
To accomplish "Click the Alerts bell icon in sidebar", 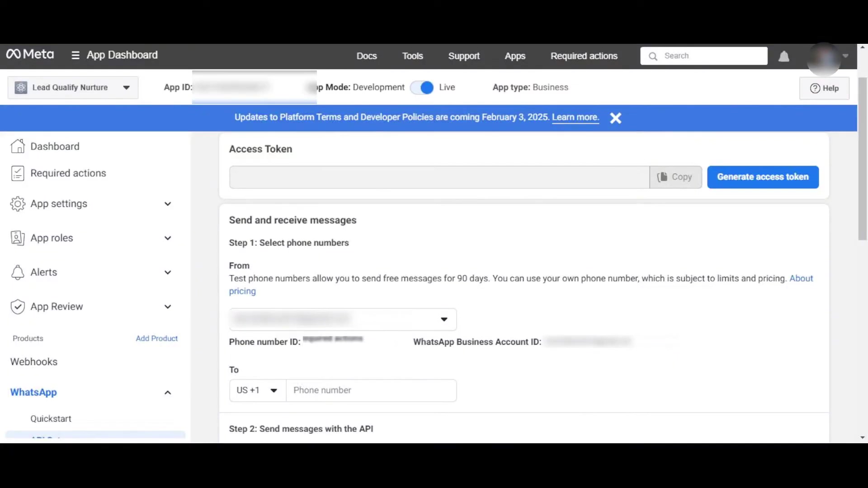I will point(18,272).
